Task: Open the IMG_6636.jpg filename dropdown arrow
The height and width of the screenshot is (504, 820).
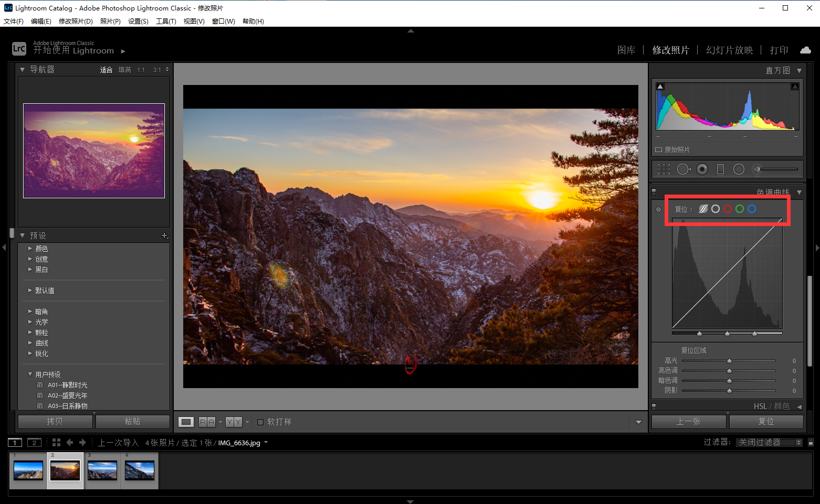Action: tap(266, 442)
